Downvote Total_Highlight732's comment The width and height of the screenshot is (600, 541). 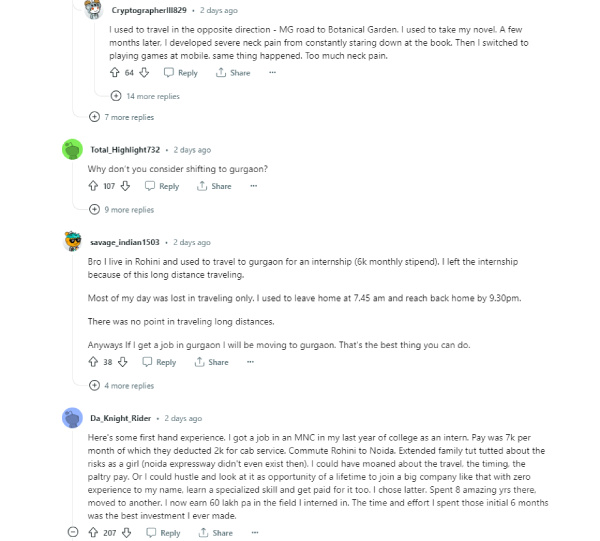tap(125, 186)
